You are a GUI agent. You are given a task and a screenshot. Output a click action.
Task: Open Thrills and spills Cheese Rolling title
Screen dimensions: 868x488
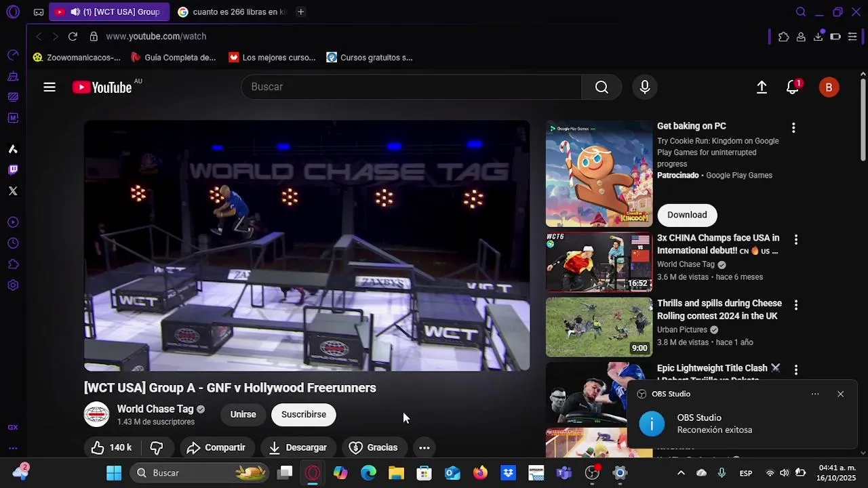click(719, 310)
